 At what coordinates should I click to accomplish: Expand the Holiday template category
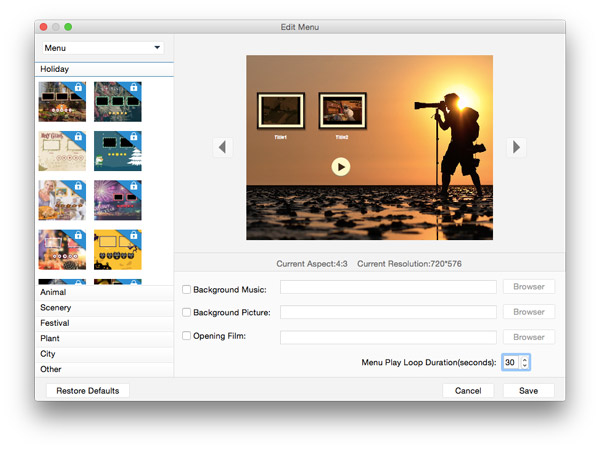(104, 69)
